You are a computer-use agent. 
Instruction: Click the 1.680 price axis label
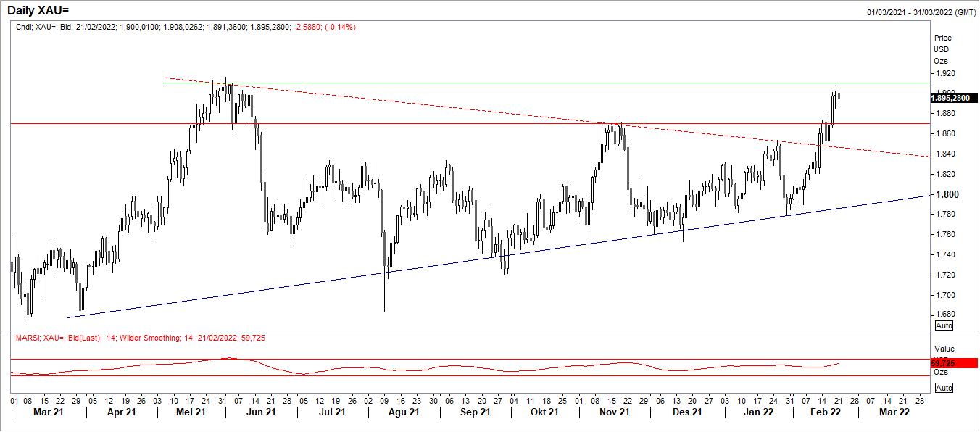click(x=944, y=315)
